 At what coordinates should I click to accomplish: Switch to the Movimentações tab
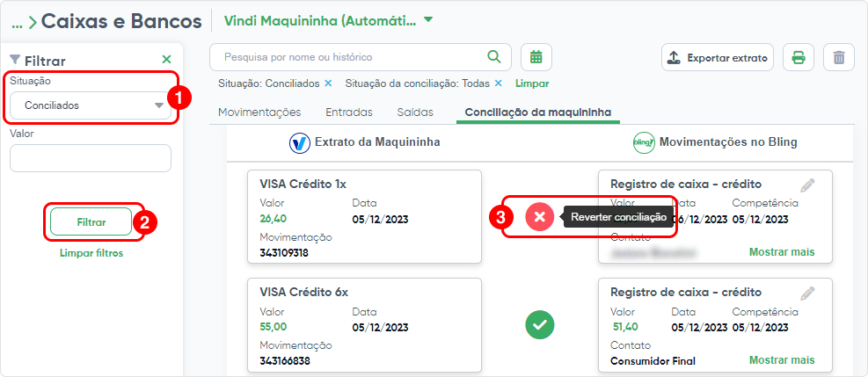click(x=259, y=112)
